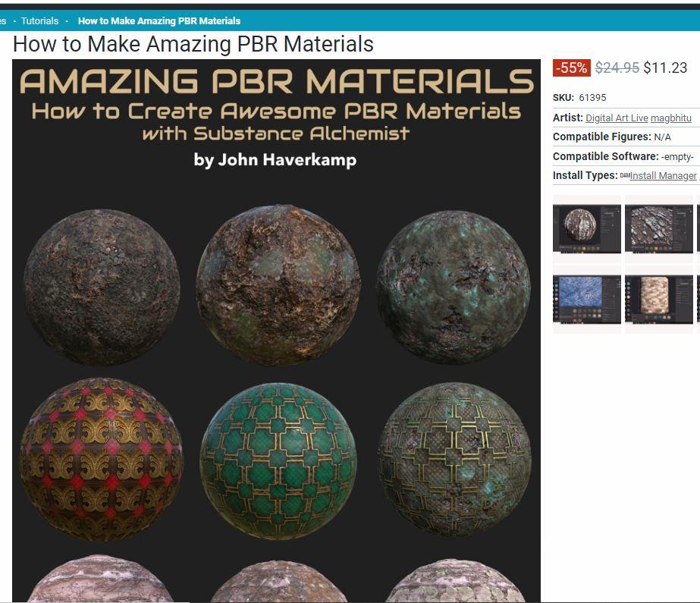Click the -55% discount badge
Viewport: 700px width, 603px height.
click(x=571, y=68)
